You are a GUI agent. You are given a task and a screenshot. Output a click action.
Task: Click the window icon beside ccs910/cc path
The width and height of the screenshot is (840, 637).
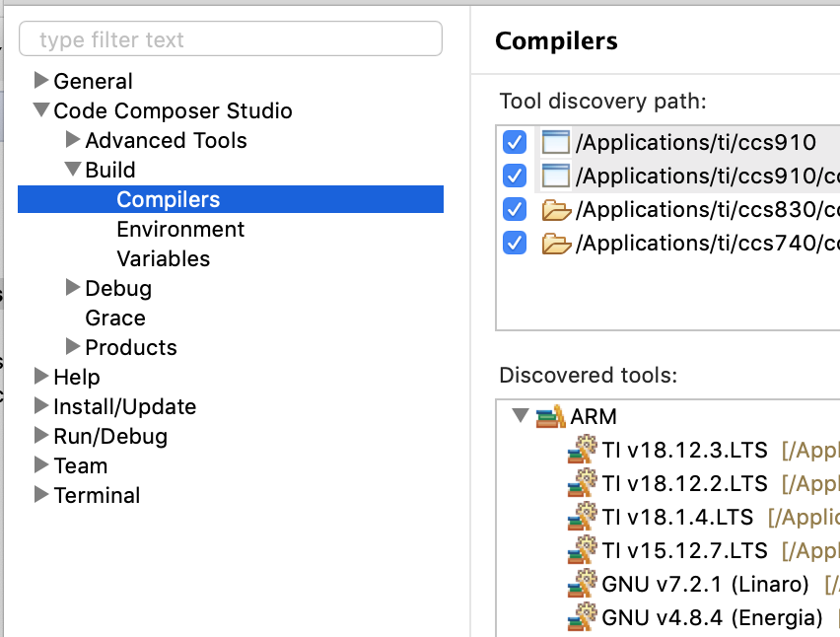(x=555, y=176)
